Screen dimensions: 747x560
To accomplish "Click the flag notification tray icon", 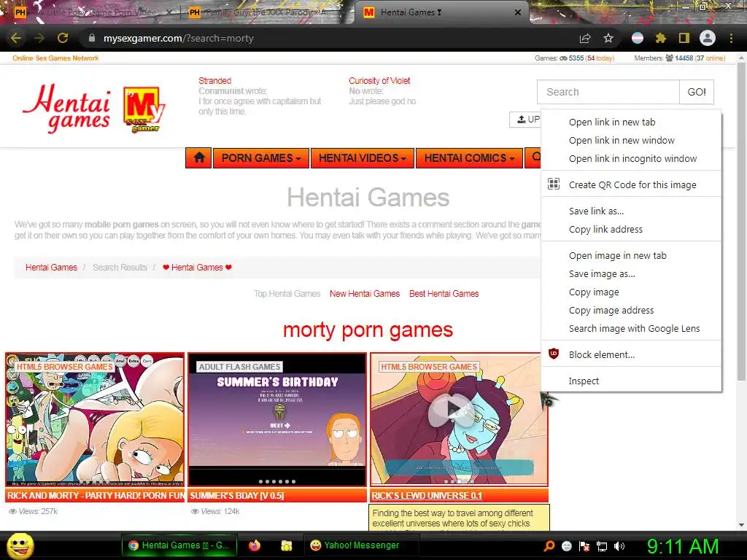I will click(584, 546).
